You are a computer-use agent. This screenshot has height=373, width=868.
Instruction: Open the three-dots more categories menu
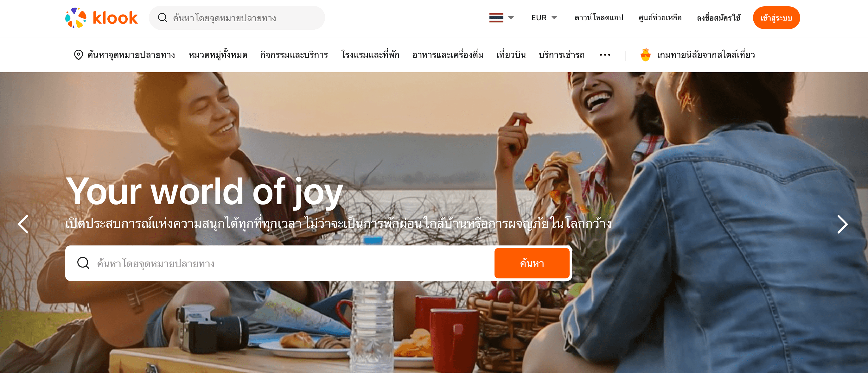(x=605, y=55)
